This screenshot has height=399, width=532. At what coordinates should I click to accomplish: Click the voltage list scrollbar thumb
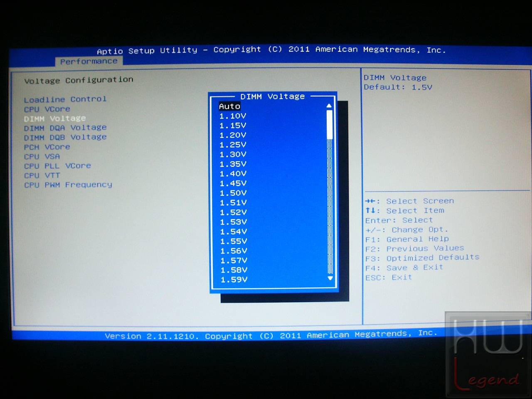330,124
